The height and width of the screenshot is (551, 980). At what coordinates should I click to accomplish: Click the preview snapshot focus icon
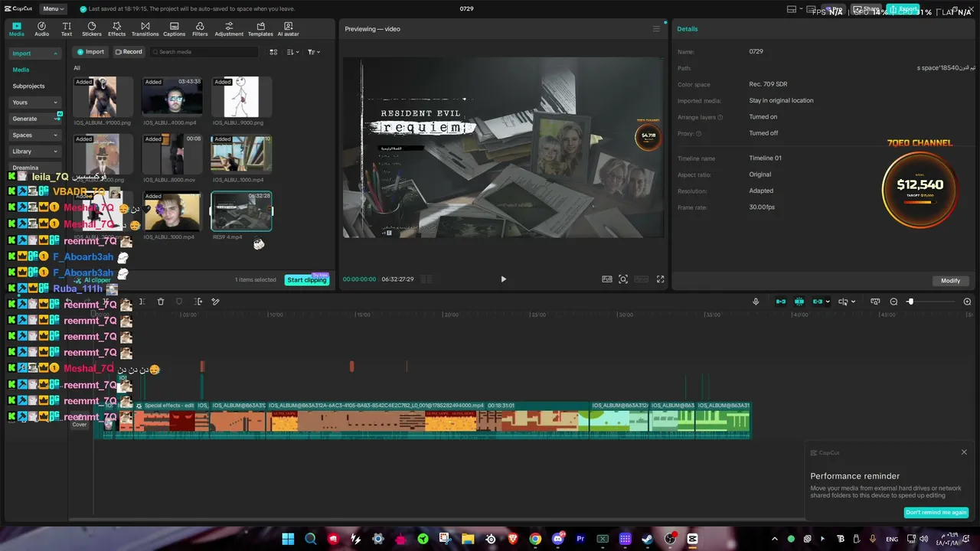[623, 279]
